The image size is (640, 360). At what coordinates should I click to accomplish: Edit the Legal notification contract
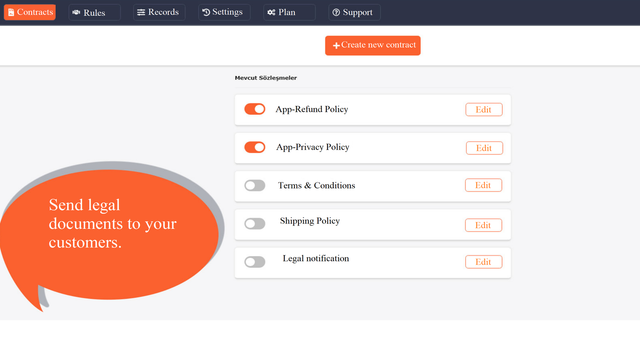click(x=483, y=262)
